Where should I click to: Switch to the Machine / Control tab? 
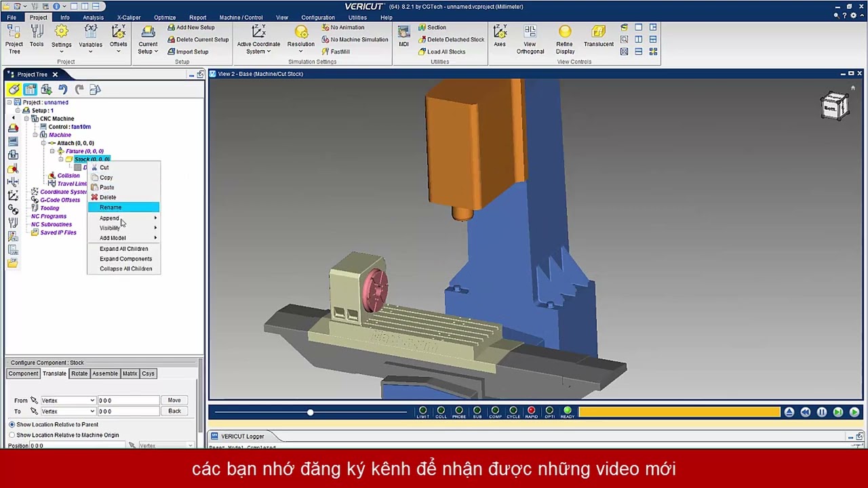tap(241, 18)
